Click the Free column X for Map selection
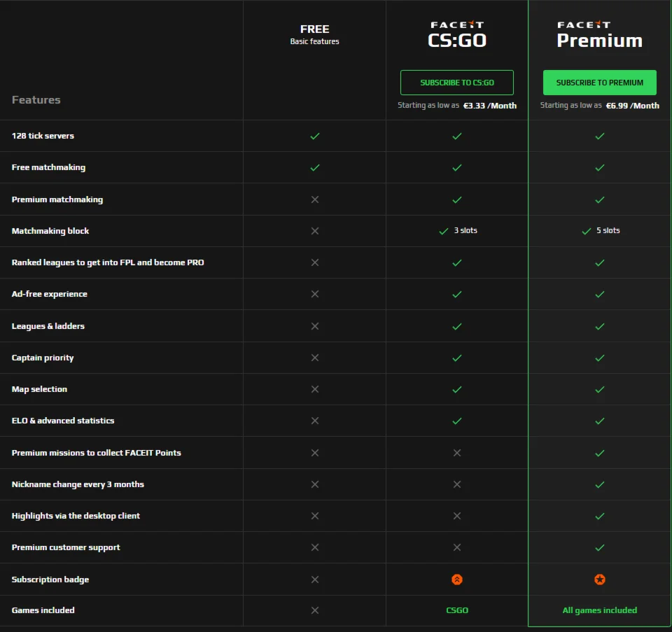This screenshot has height=632, width=672. pos(315,389)
